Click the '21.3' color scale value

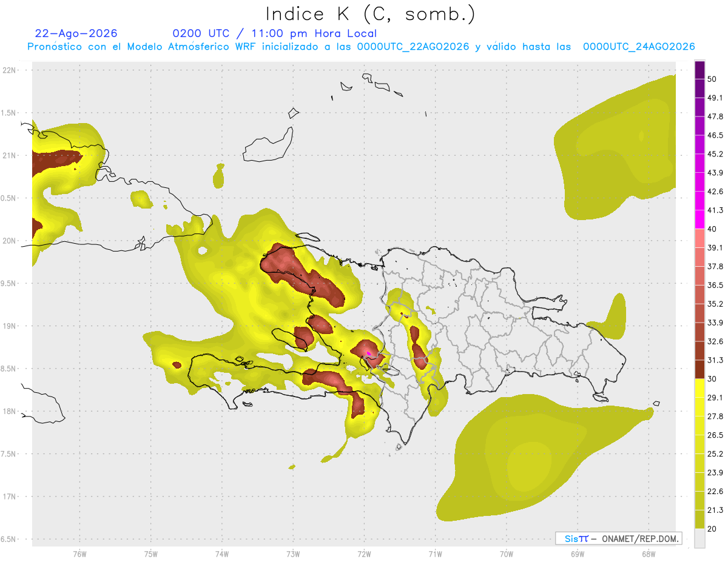715,510
